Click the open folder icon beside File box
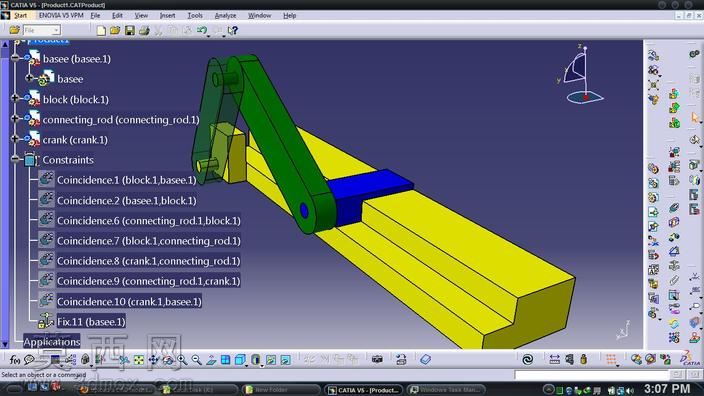704x396 pixels. [x=14, y=30]
